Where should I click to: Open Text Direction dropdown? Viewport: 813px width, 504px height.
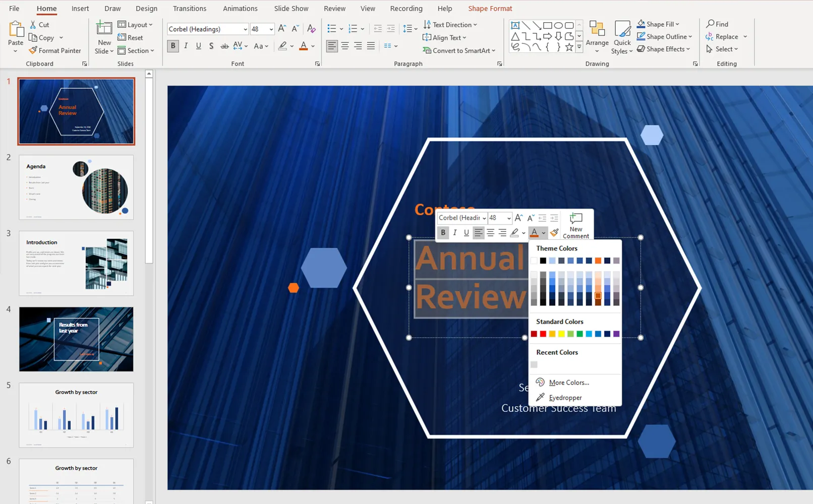click(450, 24)
